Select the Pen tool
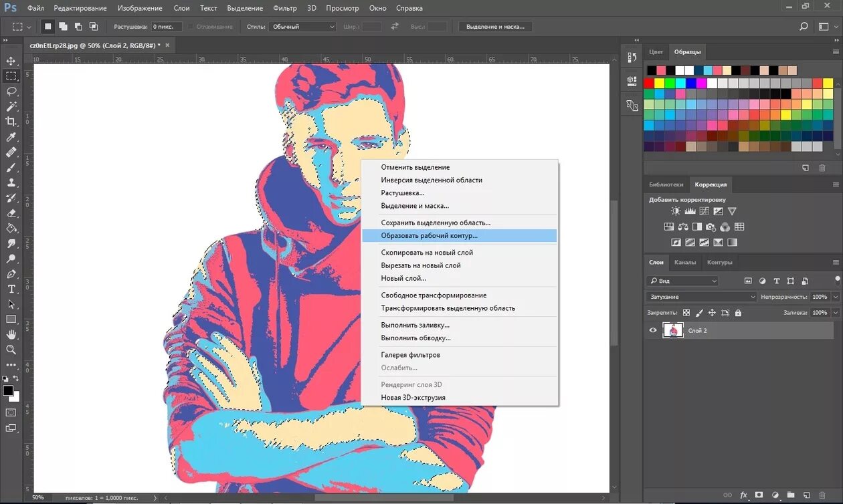This screenshot has height=504, width=843. coord(11,274)
